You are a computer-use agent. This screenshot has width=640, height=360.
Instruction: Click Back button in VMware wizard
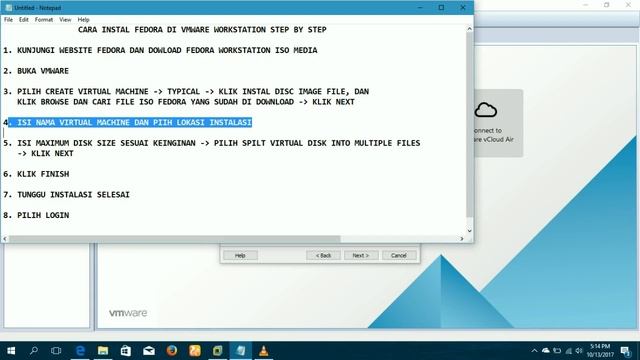click(x=323, y=256)
